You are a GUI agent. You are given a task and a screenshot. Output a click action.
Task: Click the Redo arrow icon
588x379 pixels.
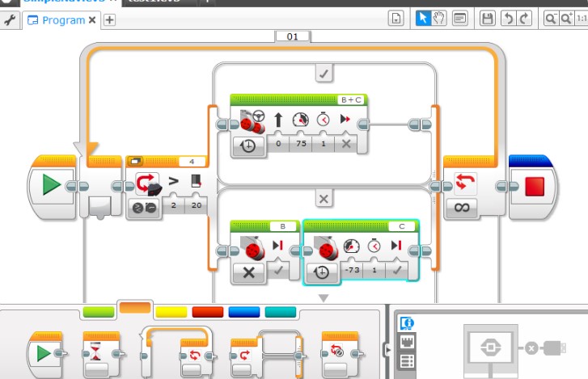coord(525,19)
